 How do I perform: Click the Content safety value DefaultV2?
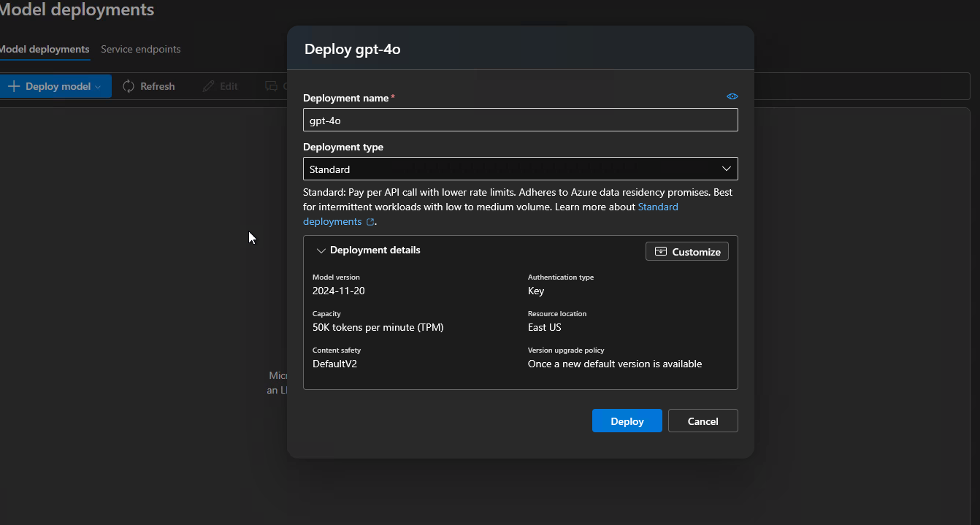point(334,364)
